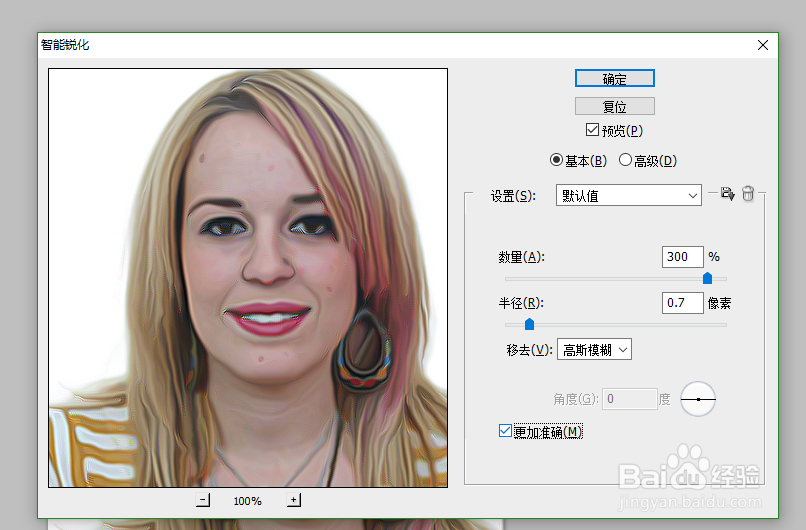Select the 基本(B) radio option

556,160
